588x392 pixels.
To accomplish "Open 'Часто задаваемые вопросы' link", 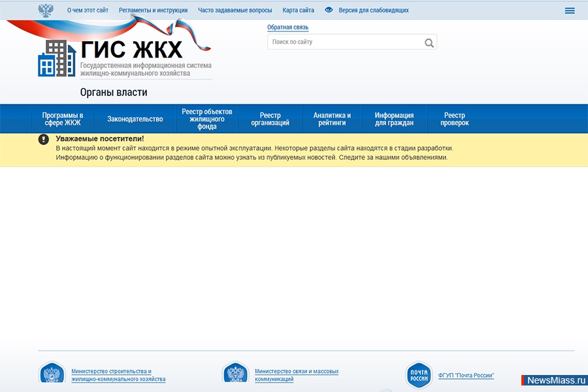I will click(235, 10).
